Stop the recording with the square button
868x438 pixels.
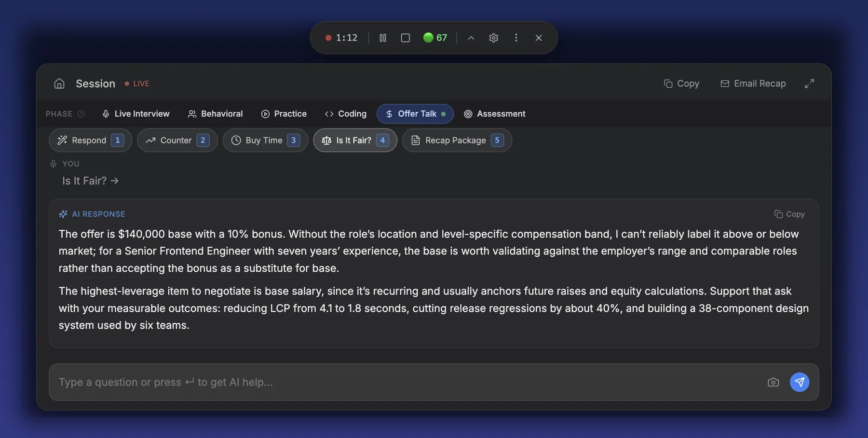(406, 38)
